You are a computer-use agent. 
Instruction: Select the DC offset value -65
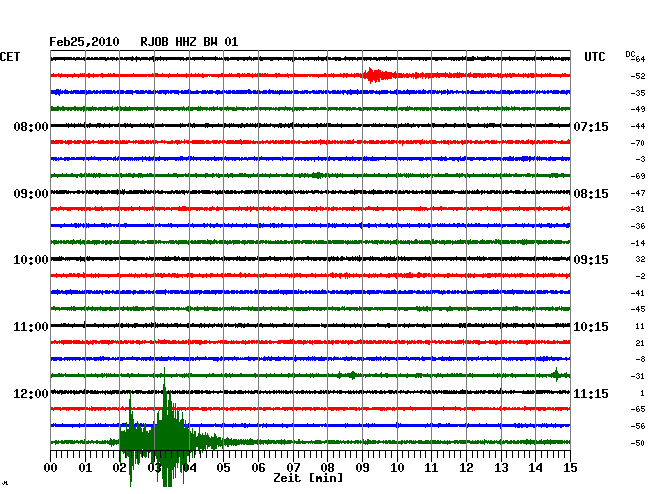coord(638,409)
